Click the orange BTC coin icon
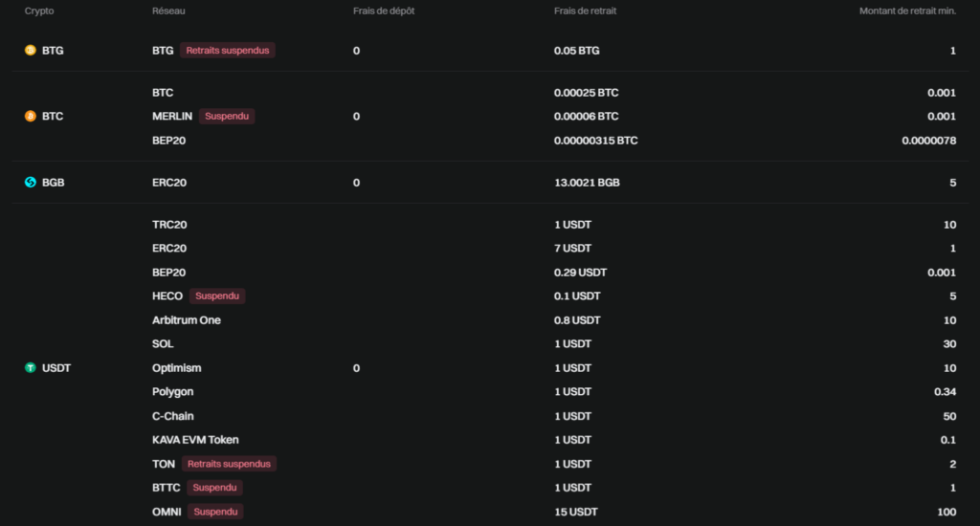 pos(30,116)
